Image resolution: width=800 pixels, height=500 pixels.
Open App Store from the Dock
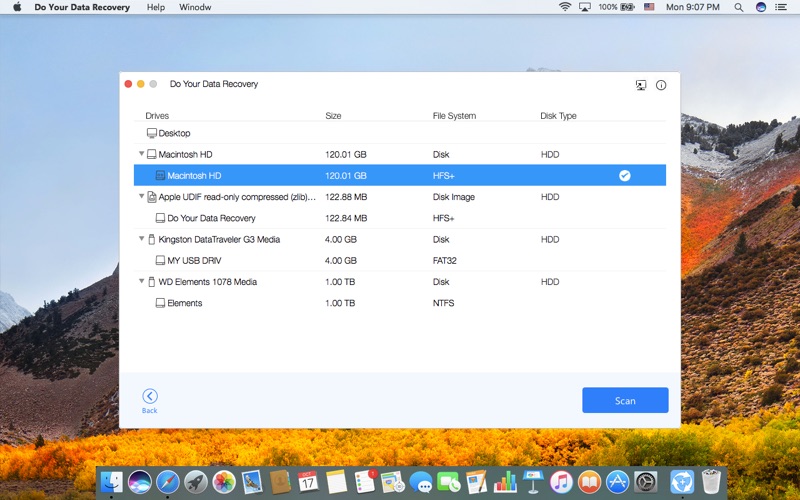(617, 482)
